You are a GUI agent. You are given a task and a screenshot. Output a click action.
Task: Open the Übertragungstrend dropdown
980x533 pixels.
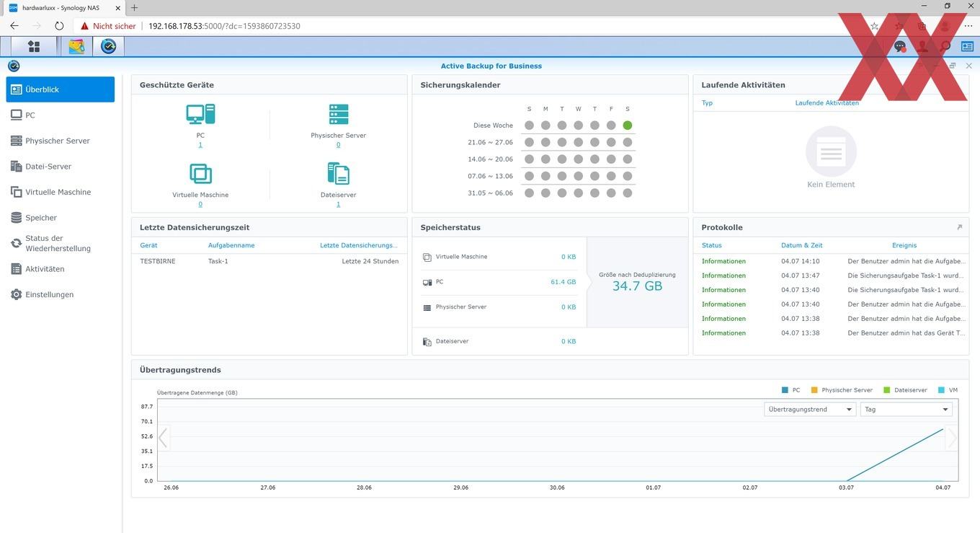(x=810, y=409)
